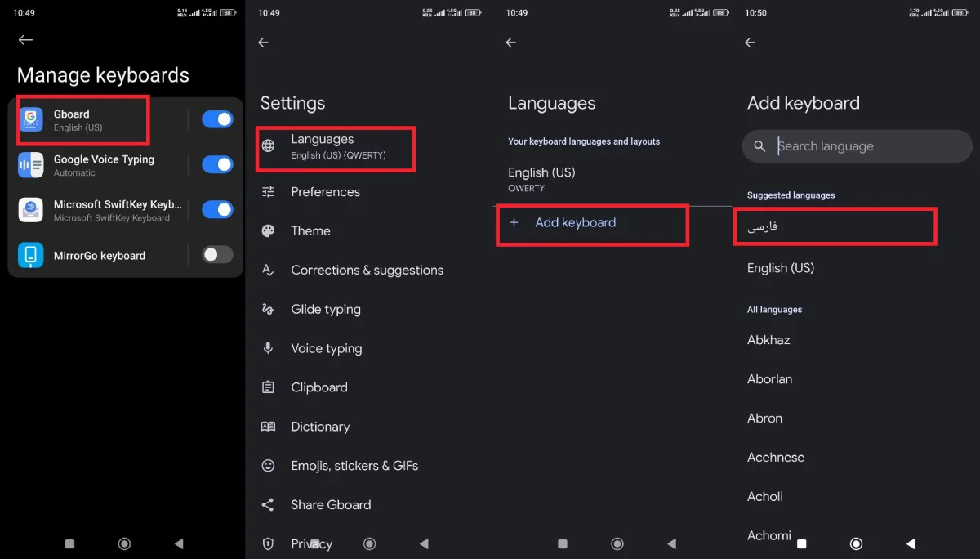The width and height of the screenshot is (980, 559).
Task: Tap the MirrorGo keyboard icon
Action: click(31, 256)
